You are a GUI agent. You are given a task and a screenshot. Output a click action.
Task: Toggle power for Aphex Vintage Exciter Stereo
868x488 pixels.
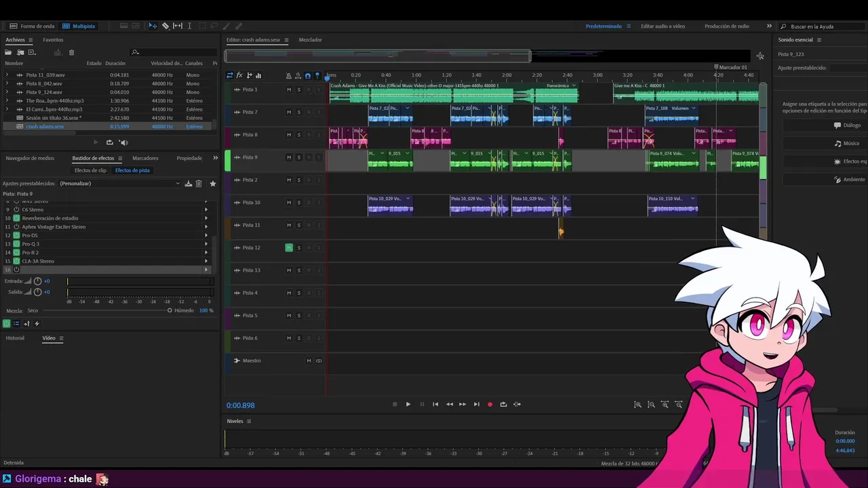tap(16, 227)
